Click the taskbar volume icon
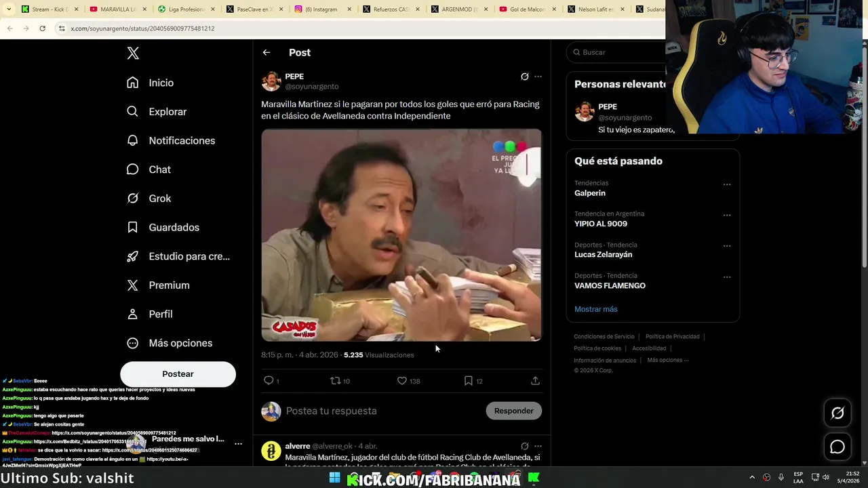This screenshot has width=868, height=488. [x=826, y=478]
